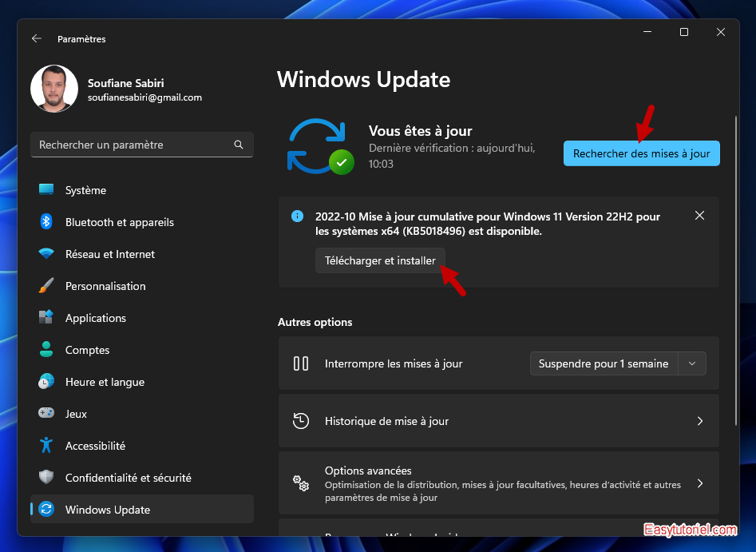Click the Paramètres window title
The image size is (756, 552).
click(81, 39)
